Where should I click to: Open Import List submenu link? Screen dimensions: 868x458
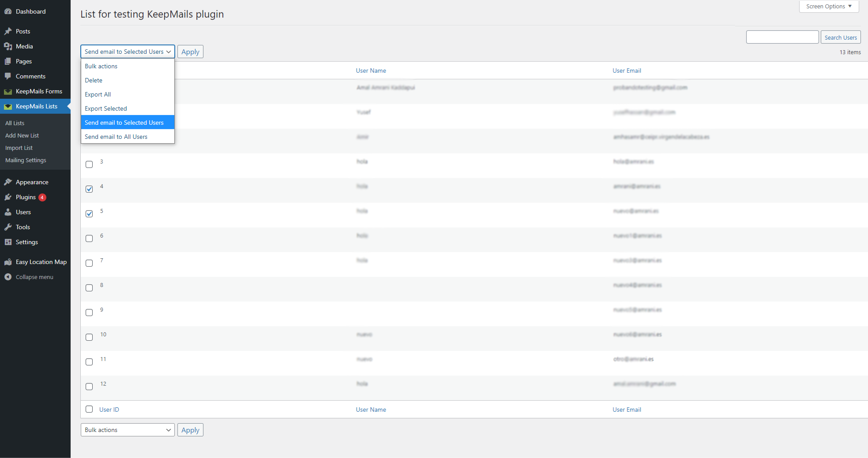tap(19, 148)
